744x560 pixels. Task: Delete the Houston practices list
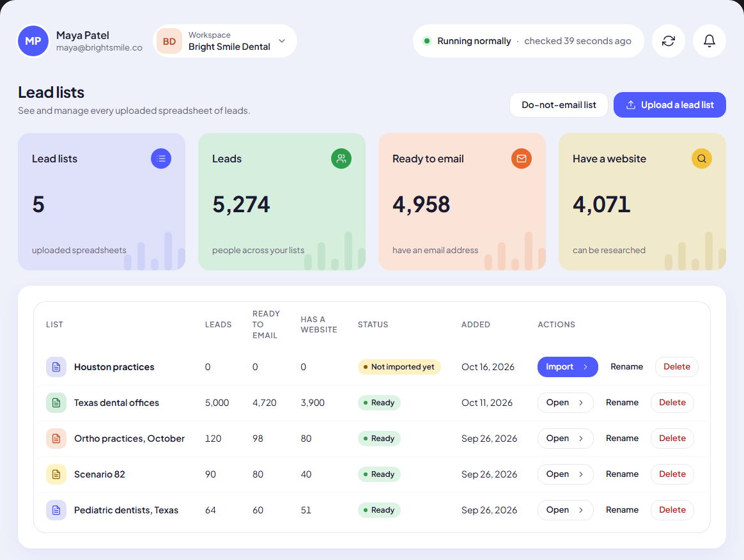coord(677,367)
